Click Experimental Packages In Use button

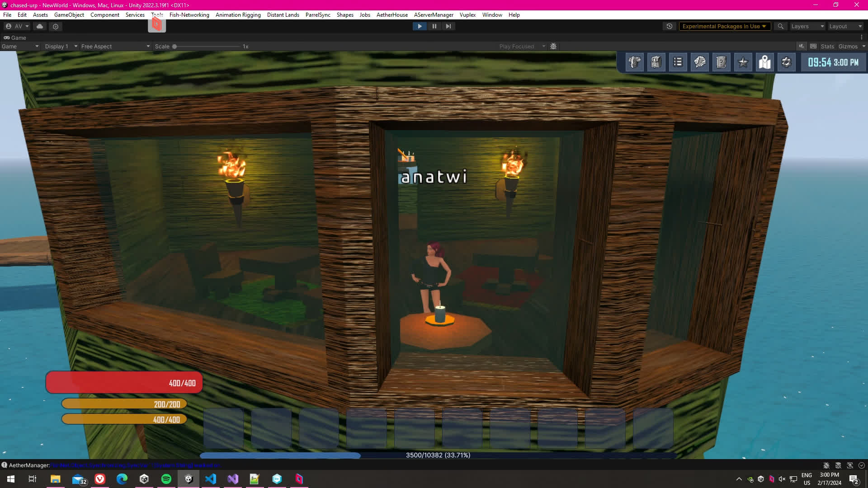coord(724,26)
